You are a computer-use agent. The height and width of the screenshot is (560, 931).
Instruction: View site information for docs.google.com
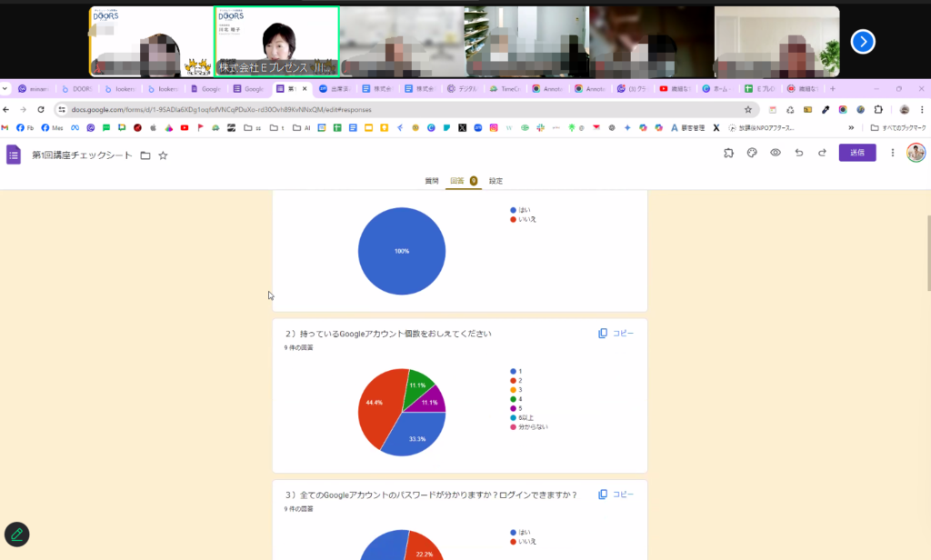click(62, 109)
